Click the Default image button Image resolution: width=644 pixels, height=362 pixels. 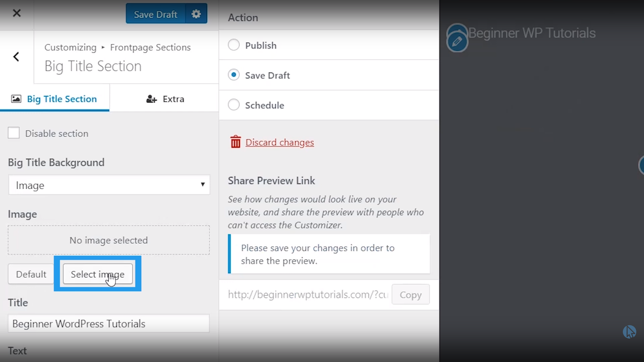click(x=31, y=274)
